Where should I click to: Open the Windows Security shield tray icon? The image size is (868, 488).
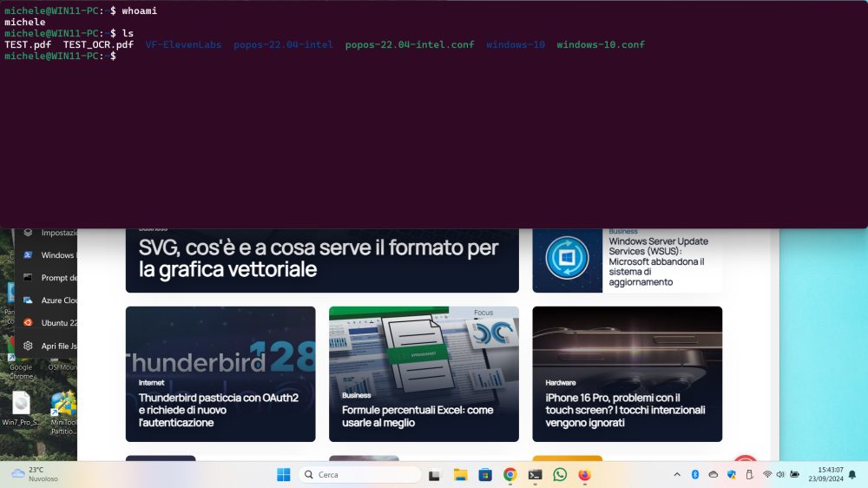click(x=731, y=475)
